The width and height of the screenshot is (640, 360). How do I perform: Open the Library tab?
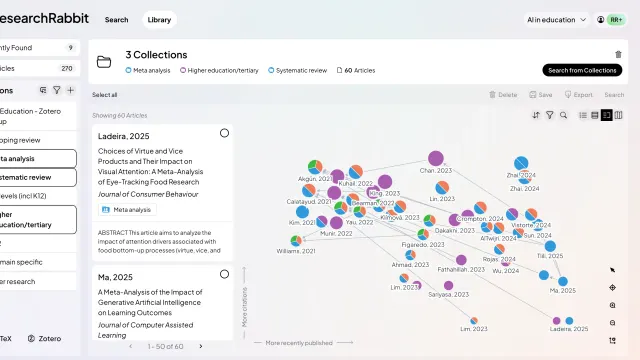coord(159,20)
